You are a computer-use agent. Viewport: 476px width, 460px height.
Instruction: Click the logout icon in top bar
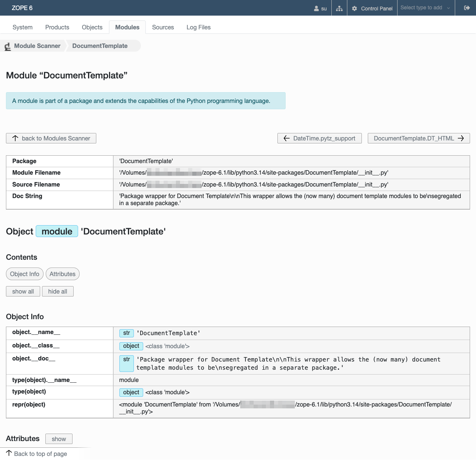467,8
